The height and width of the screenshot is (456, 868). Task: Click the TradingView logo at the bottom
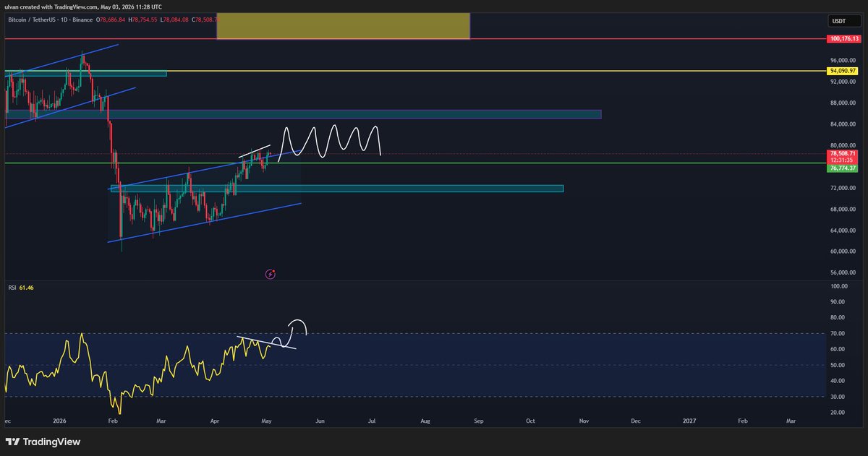tap(43, 442)
